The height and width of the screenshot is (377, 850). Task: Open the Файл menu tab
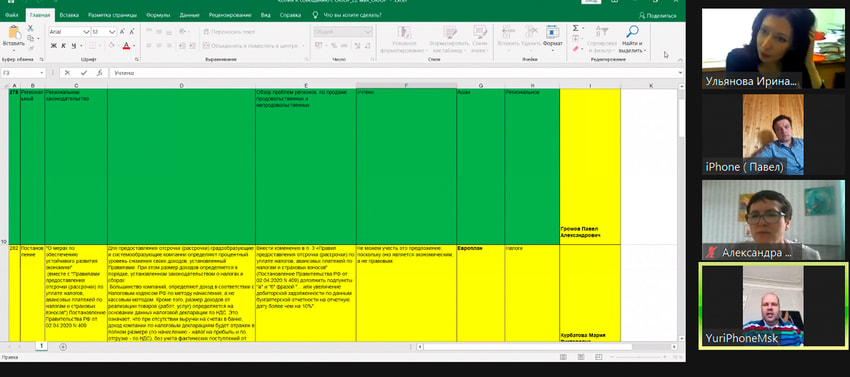[x=11, y=15]
